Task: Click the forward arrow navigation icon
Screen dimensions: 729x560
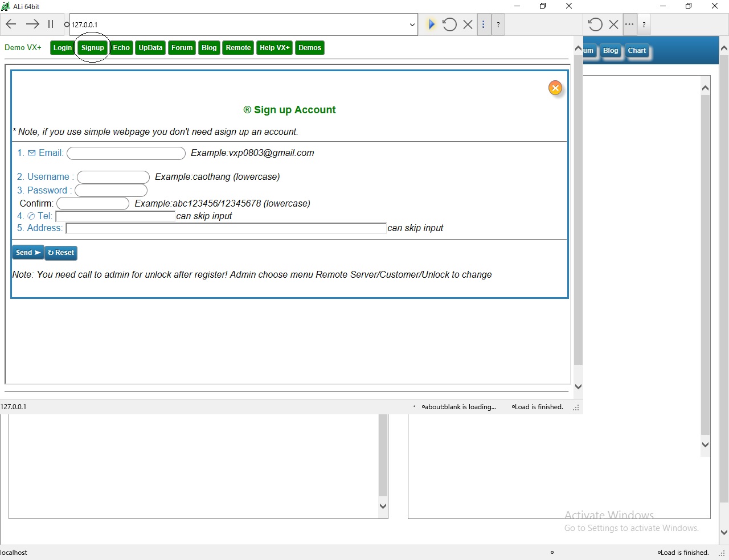Action: tap(32, 24)
